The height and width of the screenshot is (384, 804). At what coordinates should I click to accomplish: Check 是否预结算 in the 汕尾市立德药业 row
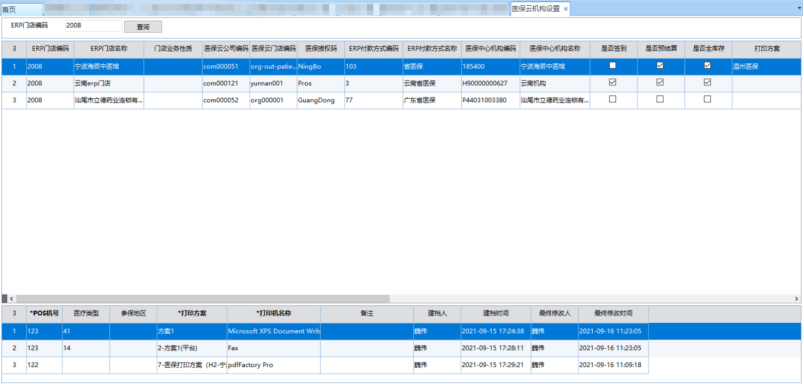[660, 99]
